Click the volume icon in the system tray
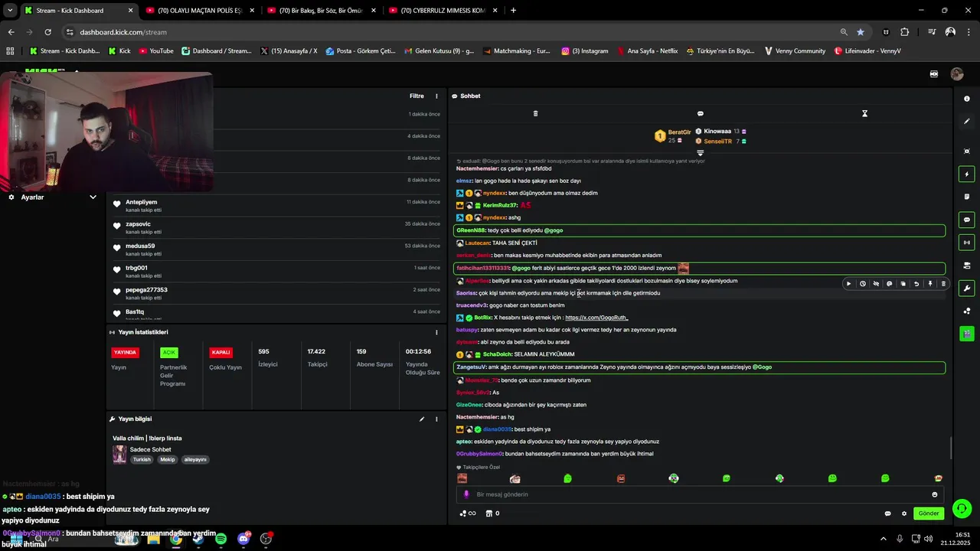 928,539
